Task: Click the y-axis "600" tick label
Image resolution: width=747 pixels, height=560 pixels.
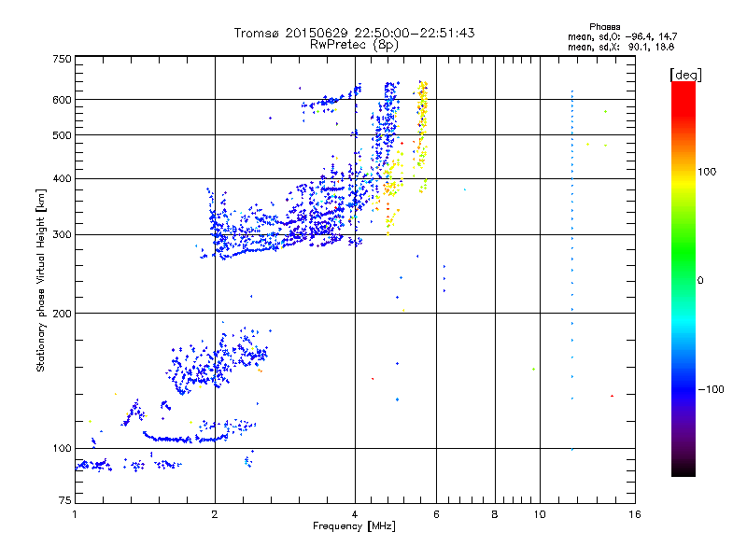Action: 62,100
